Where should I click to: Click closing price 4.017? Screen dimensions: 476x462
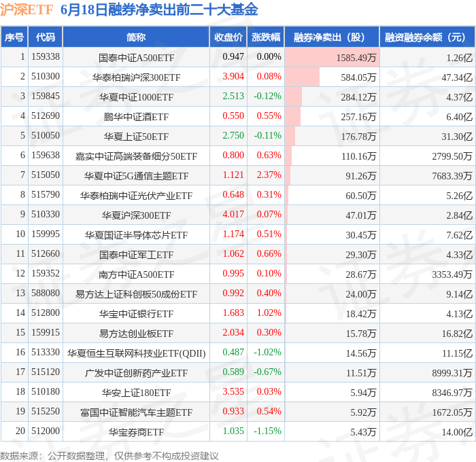coord(233,214)
